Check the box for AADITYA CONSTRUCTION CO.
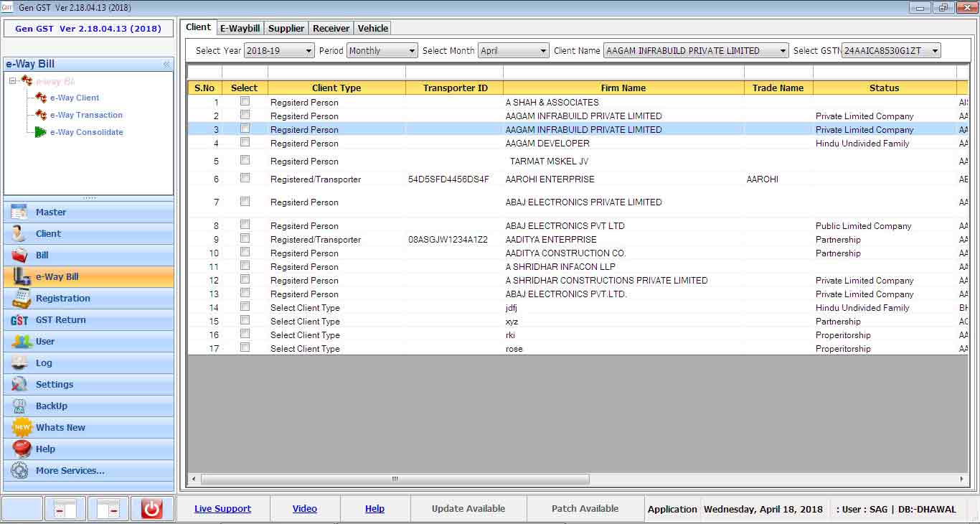 pyautogui.click(x=245, y=252)
